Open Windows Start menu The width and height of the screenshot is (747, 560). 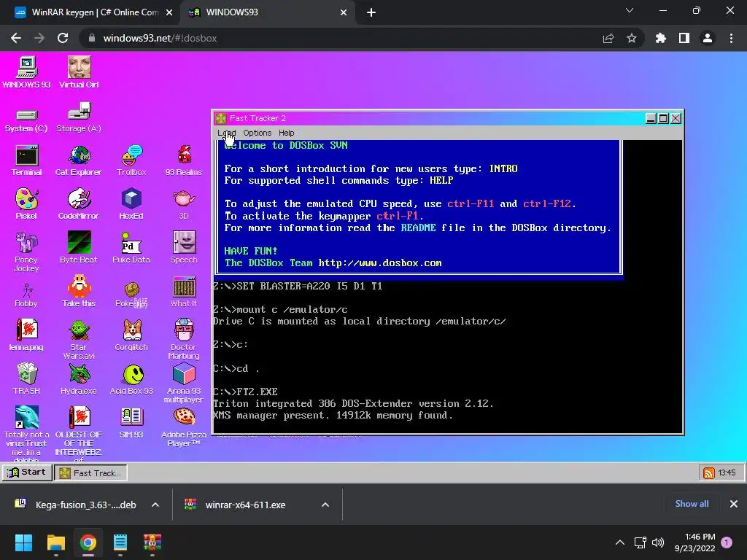pyautogui.click(x=24, y=542)
